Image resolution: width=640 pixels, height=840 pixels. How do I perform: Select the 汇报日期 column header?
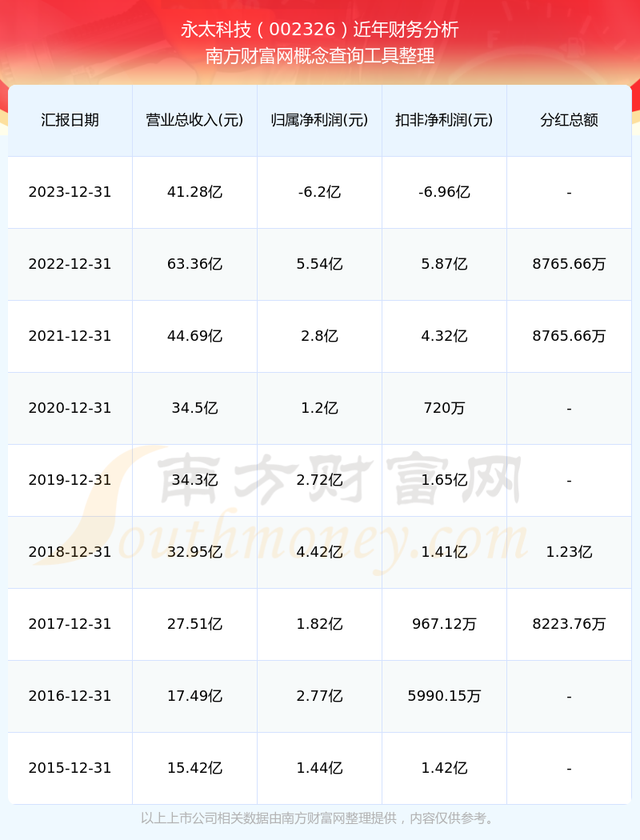click(x=70, y=120)
